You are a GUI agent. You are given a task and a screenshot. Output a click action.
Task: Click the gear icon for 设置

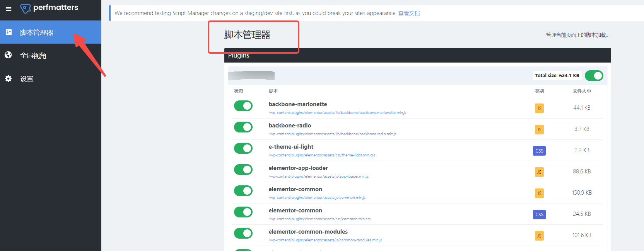click(9, 79)
